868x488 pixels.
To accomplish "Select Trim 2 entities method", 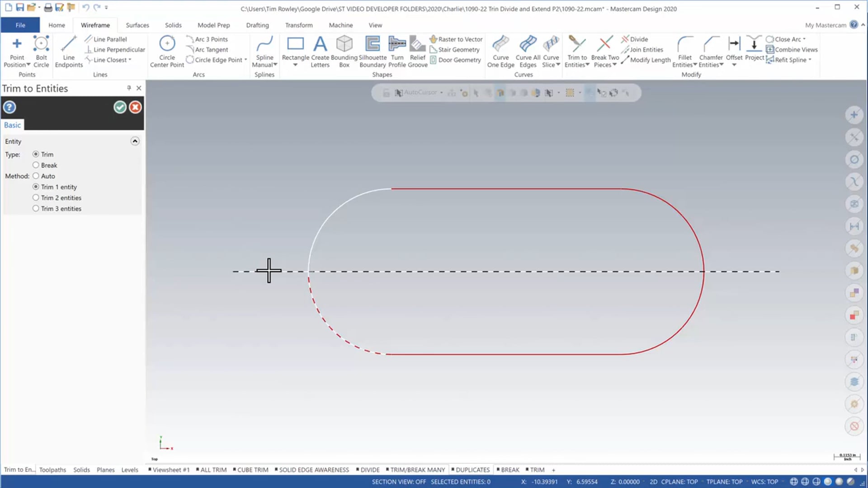I will coord(36,197).
